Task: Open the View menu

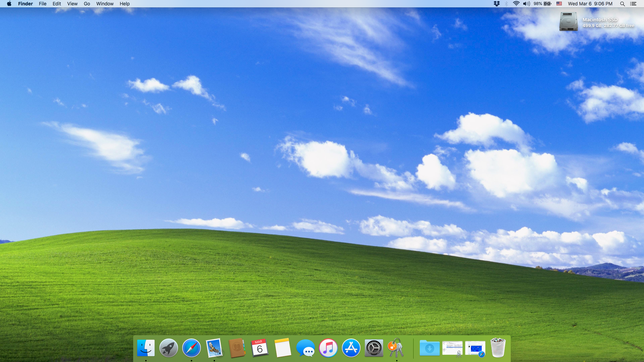Action: tap(72, 4)
